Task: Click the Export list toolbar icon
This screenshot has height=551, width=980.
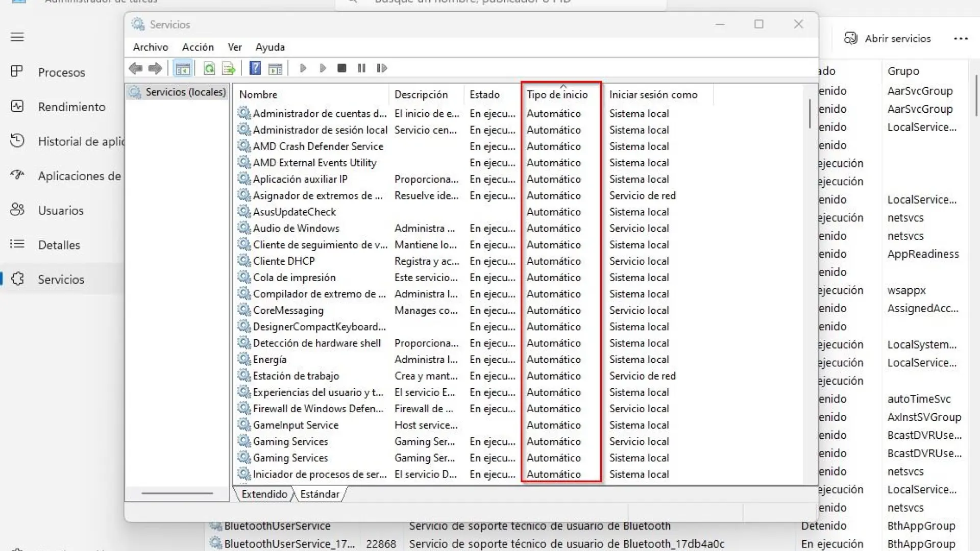Action: [x=229, y=68]
